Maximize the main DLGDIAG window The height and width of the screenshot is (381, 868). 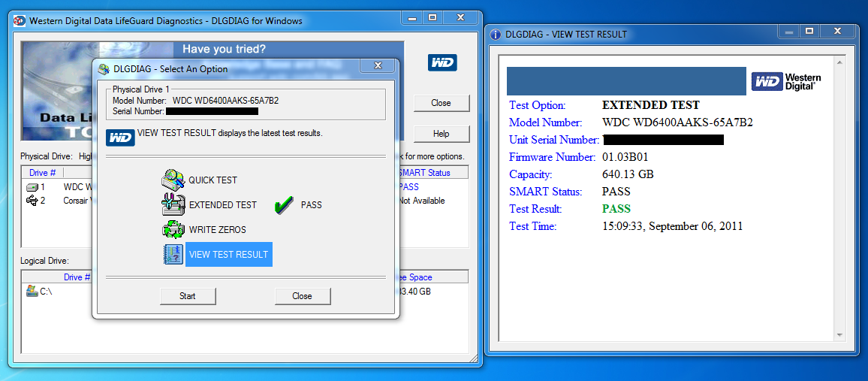433,18
